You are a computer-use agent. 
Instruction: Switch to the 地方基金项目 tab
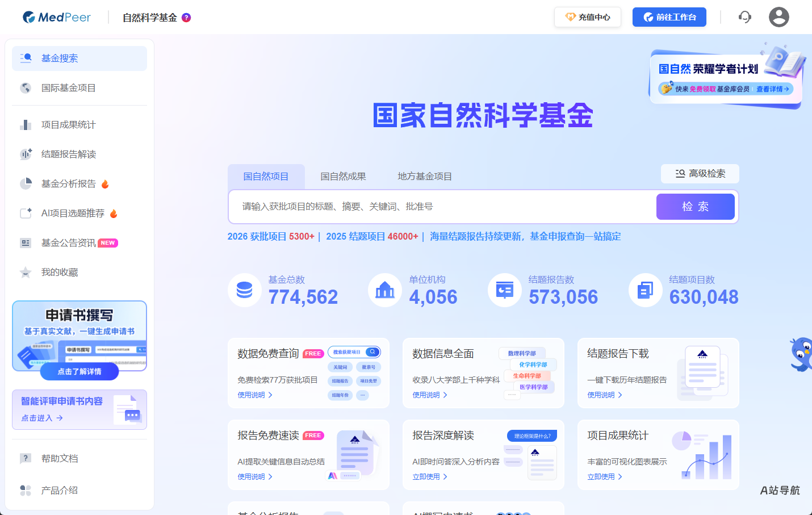425,177
